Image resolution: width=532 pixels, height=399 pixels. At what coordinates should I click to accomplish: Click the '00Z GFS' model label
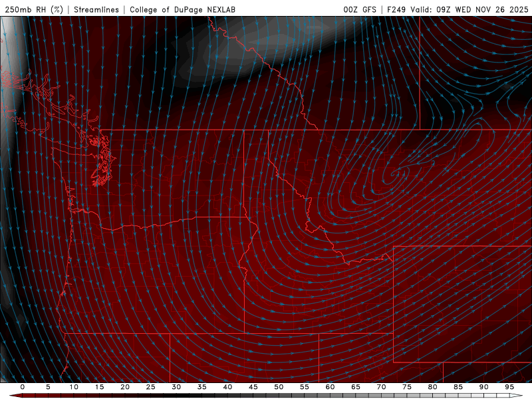pos(360,9)
